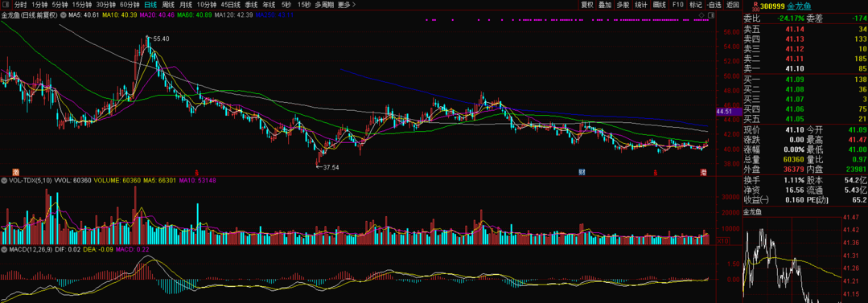Click the 返回 button
This screenshot has width=868, height=303.
(733, 5)
